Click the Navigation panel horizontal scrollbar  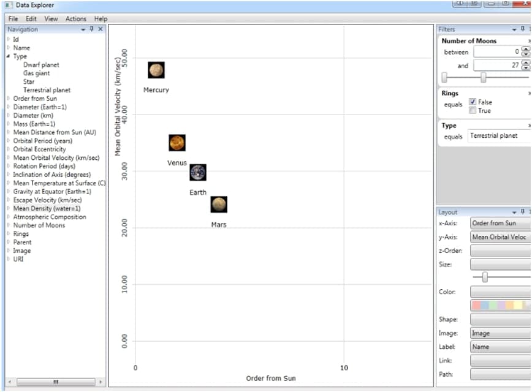[x=56, y=382]
